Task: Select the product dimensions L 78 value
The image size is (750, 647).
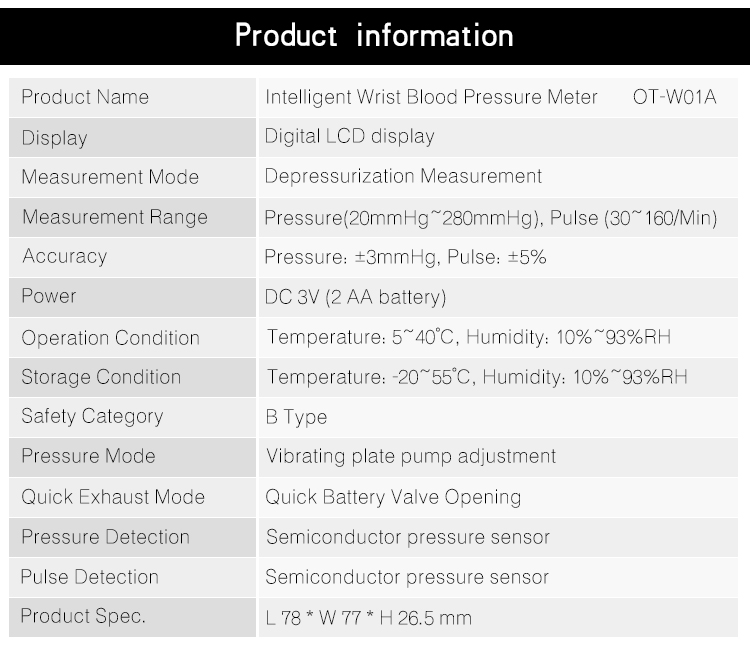Action: [x=369, y=618]
